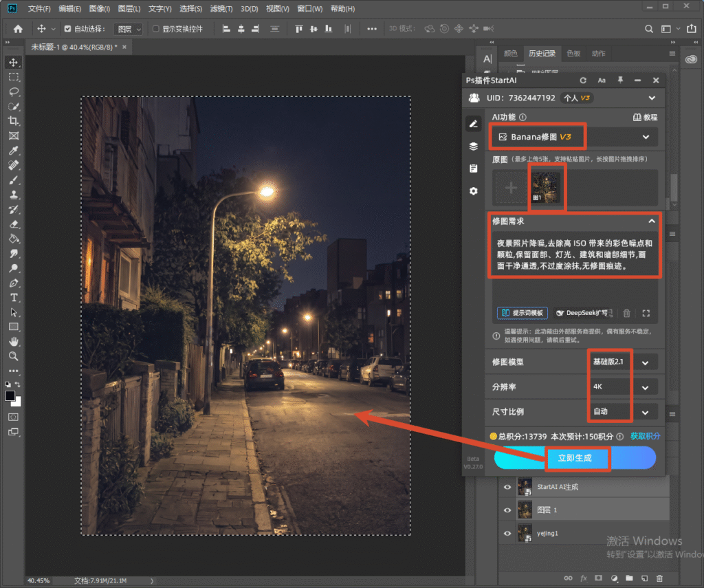Hide the StartAI AI生成 layer
The width and height of the screenshot is (704, 588).
click(507, 487)
